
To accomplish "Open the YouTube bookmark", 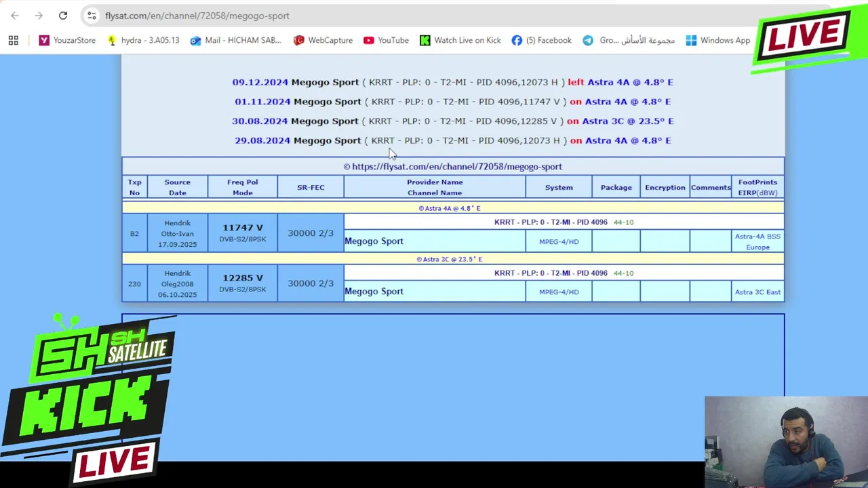I will pos(386,41).
